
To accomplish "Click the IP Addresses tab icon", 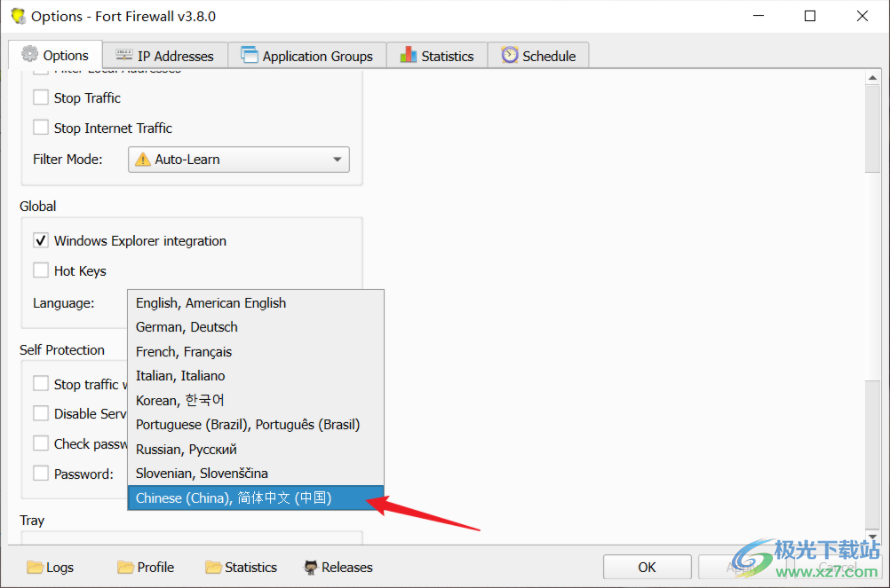I will point(124,55).
